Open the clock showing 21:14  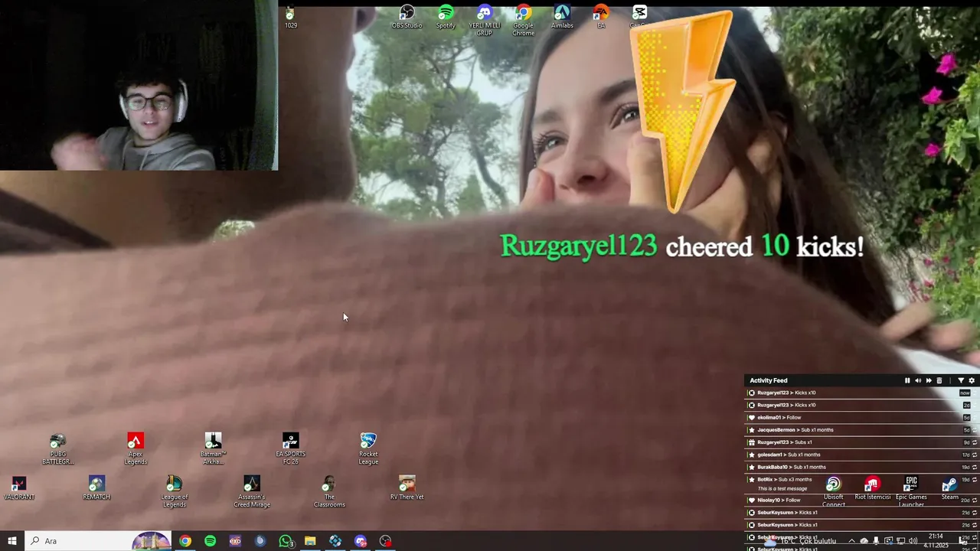coord(937,541)
